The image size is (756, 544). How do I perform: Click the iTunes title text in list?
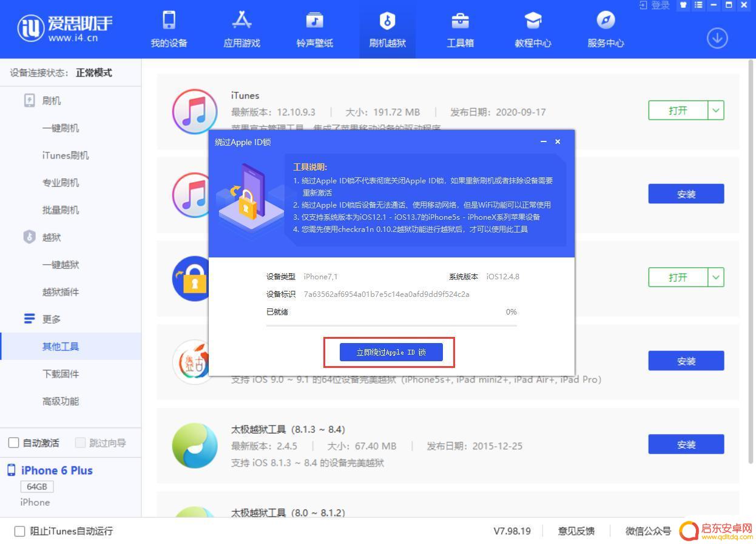(245, 95)
